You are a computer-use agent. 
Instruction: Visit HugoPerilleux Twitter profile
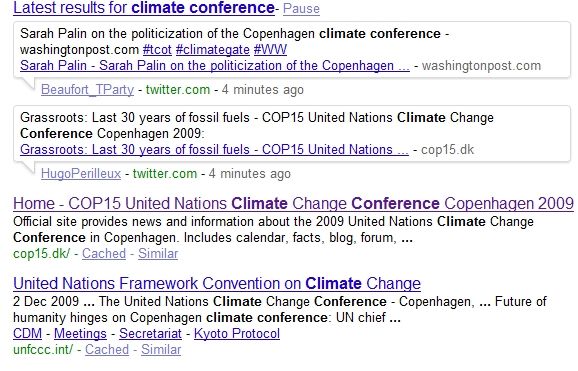point(81,174)
